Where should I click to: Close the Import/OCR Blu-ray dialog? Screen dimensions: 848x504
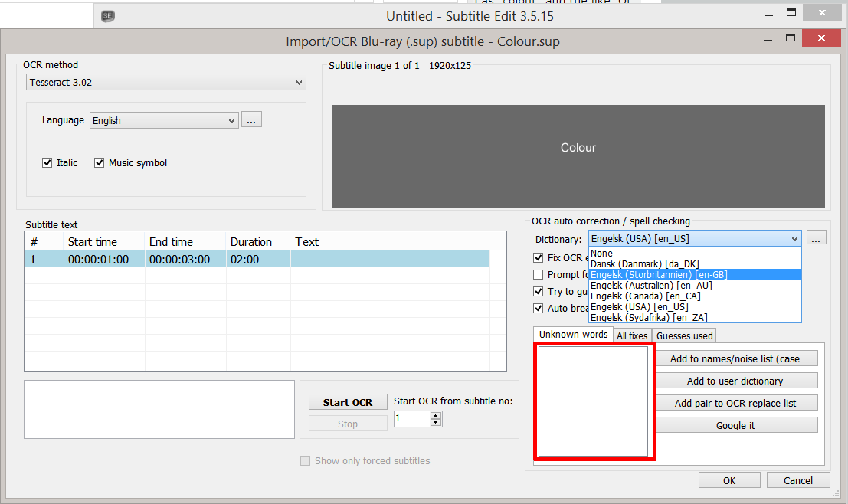point(821,38)
